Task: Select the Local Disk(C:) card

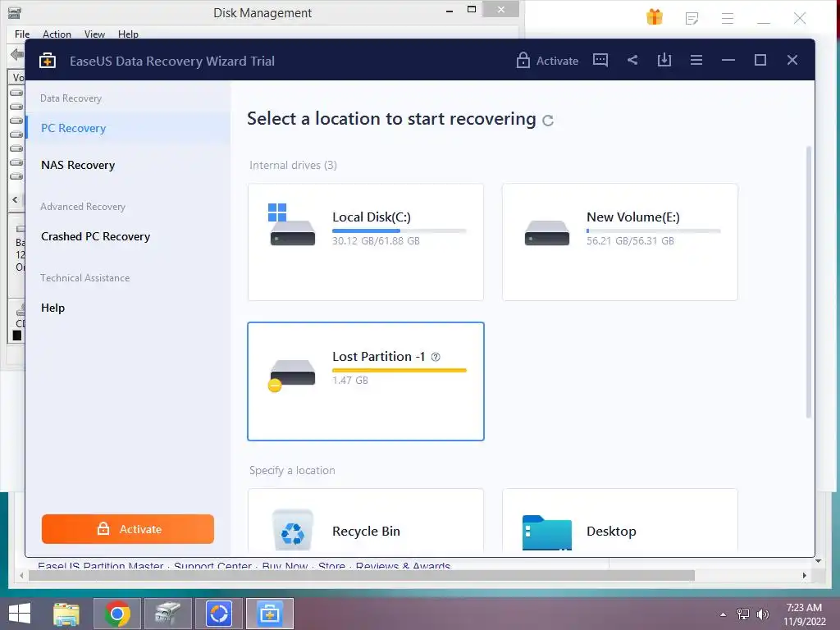Action: [366, 242]
